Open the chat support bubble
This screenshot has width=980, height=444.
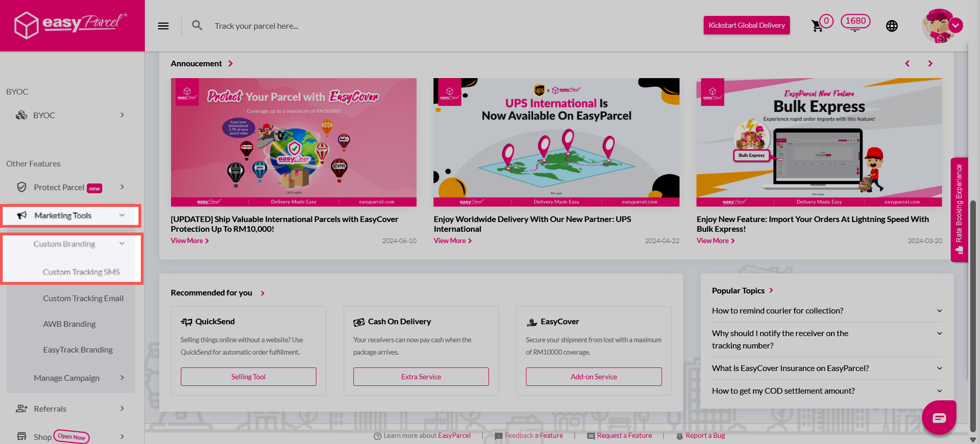click(x=939, y=417)
